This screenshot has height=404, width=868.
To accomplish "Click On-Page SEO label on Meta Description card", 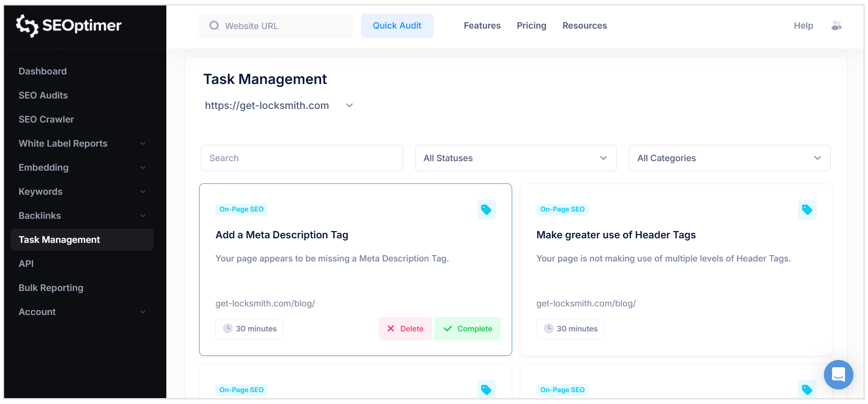I will (x=241, y=209).
